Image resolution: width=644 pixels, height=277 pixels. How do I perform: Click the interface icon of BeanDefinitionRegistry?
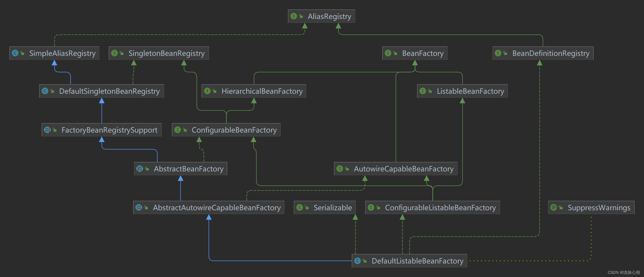click(498, 53)
